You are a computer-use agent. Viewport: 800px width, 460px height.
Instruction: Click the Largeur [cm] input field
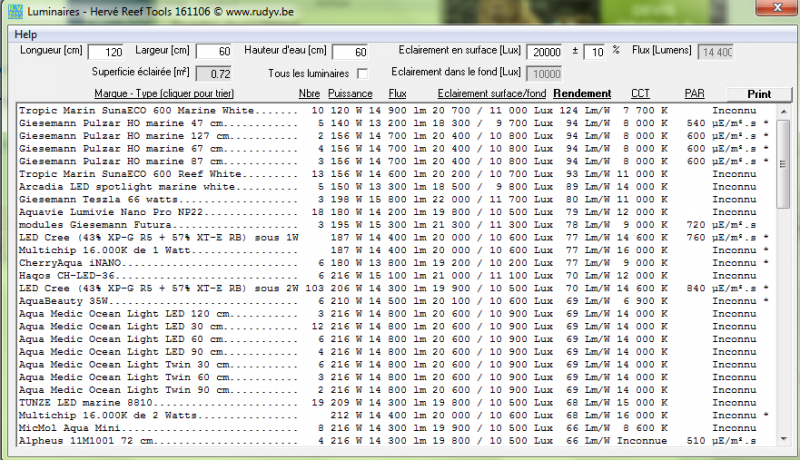point(214,52)
